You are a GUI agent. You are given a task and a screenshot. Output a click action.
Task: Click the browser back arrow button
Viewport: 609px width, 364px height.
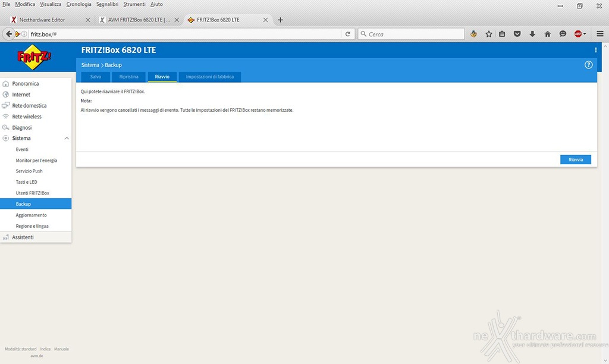[x=8, y=34]
